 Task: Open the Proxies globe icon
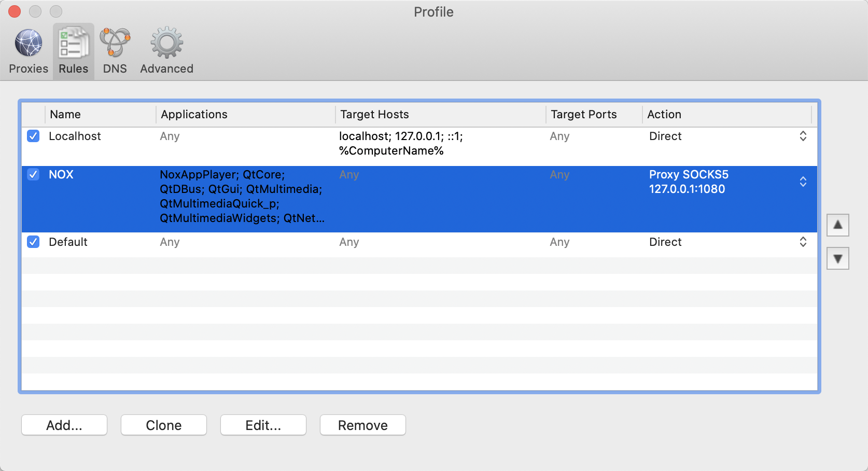[x=29, y=43]
